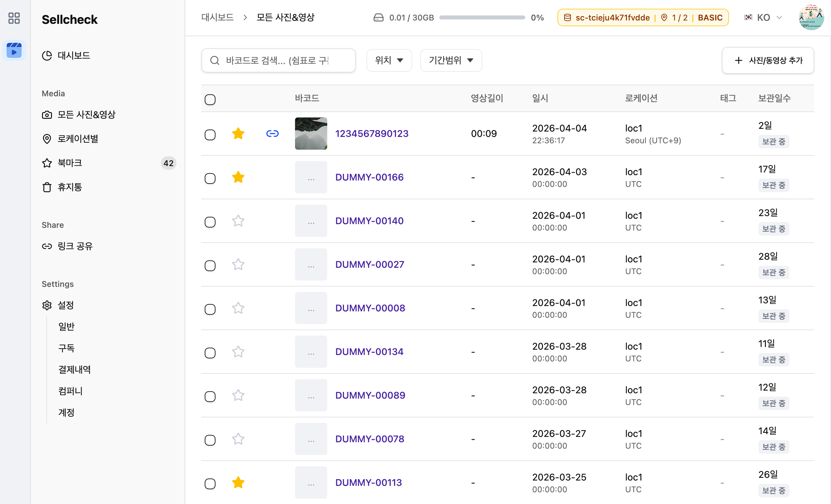Open the 설정 gear icon
Screen dimensions: 831x504
[47, 305]
